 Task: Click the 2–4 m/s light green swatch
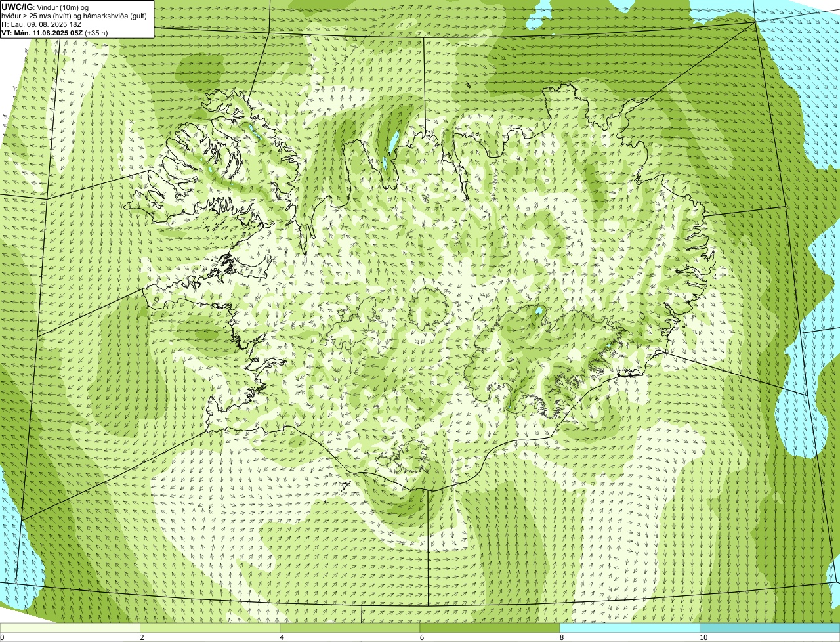click(210, 628)
